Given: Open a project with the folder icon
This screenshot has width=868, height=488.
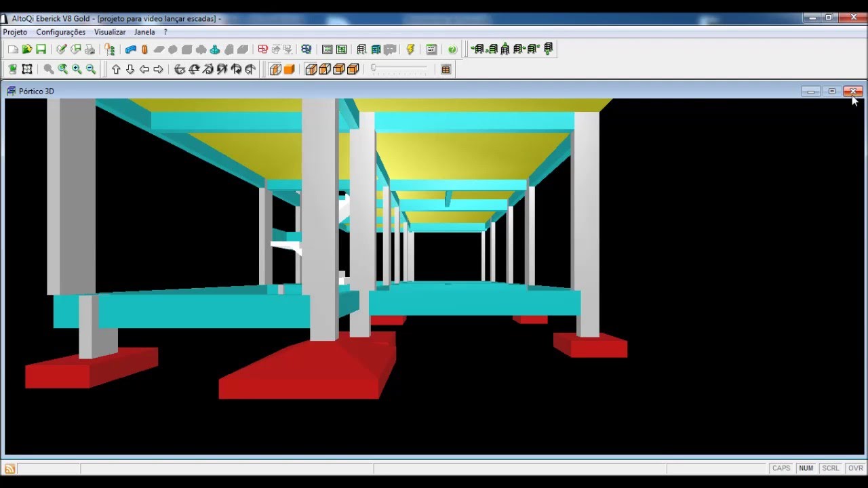Looking at the screenshot, I should (27, 49).
